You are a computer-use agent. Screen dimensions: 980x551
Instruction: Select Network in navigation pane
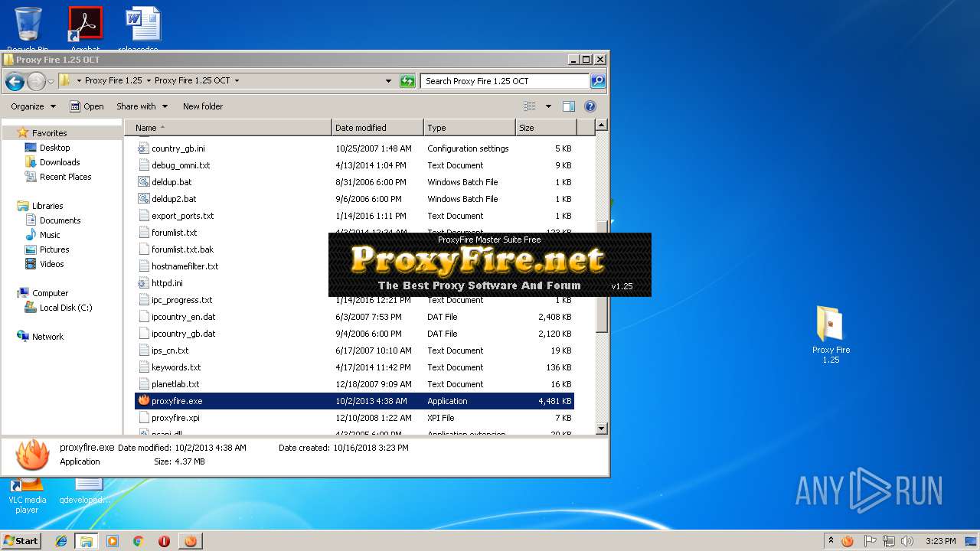47,337
